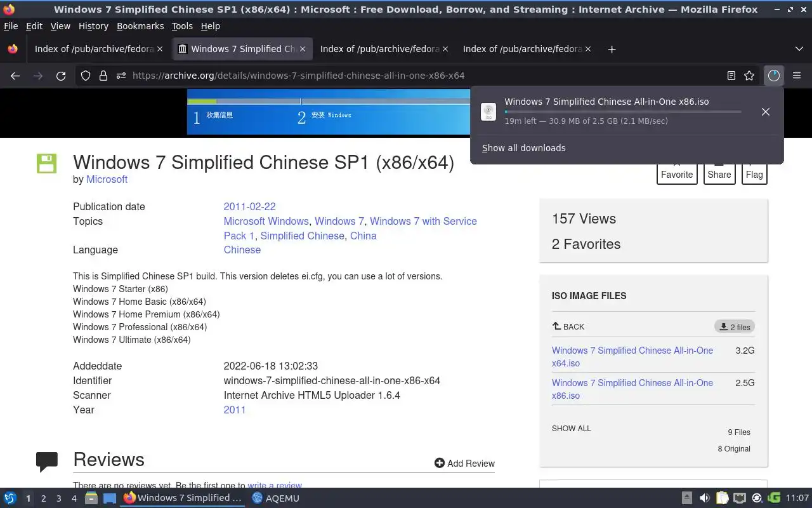This screenshot has width=812, height=508.
Task: Switch to workspace 3
Action: (58, 498)
